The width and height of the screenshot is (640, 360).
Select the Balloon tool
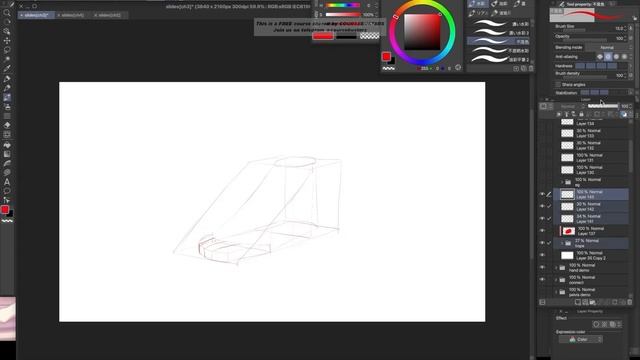pyautogui.click(x=7, y=191)
